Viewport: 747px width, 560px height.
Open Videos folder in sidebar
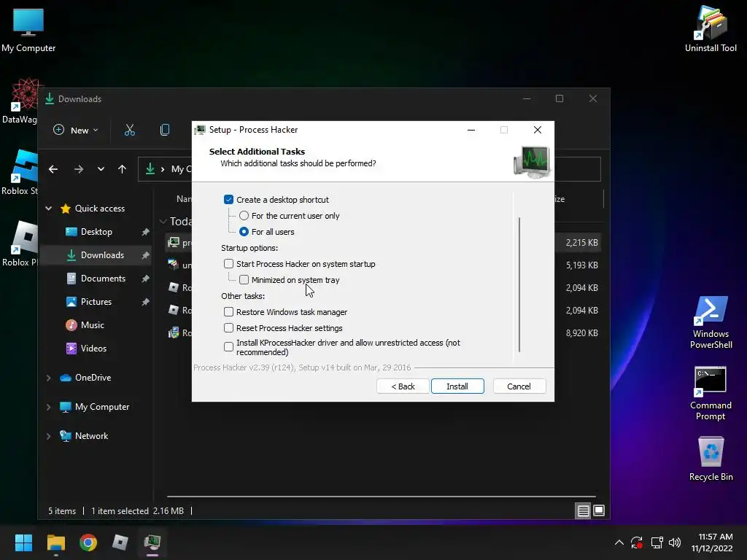pos(93,349)
